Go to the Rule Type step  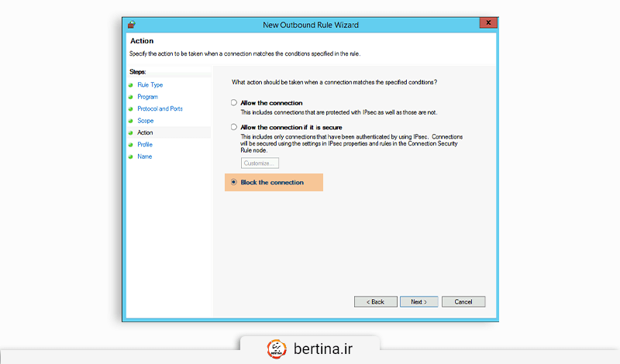click(x=150, y=85)
